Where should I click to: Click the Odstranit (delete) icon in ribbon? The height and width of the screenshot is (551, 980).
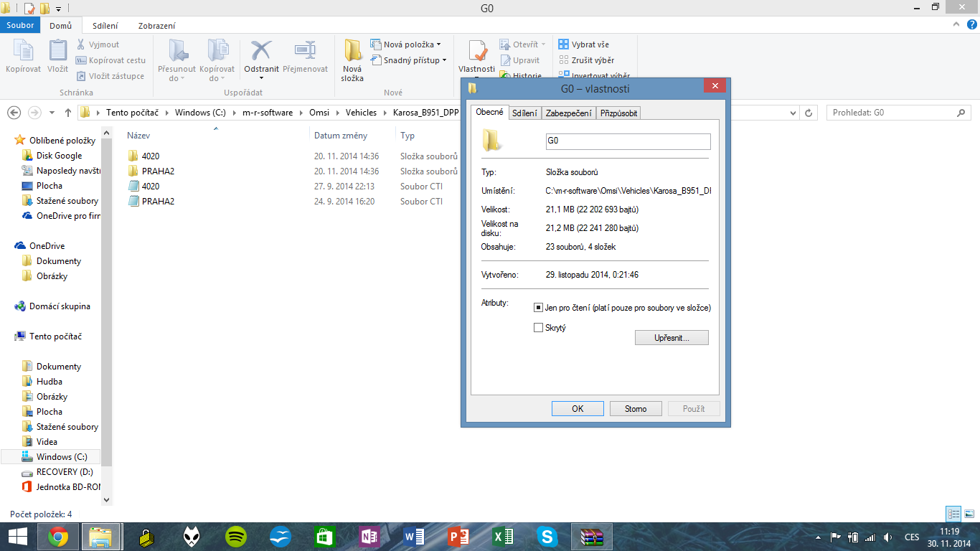pyautogui.click(x=261, y=52)
